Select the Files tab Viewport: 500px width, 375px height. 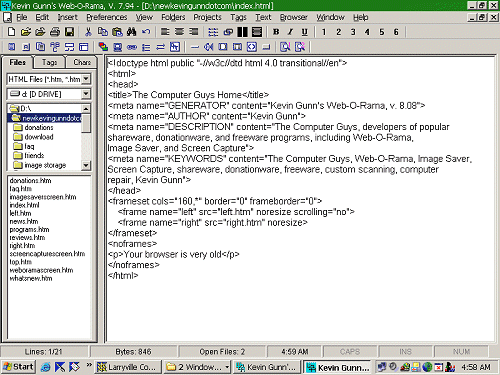pos(17,62)
